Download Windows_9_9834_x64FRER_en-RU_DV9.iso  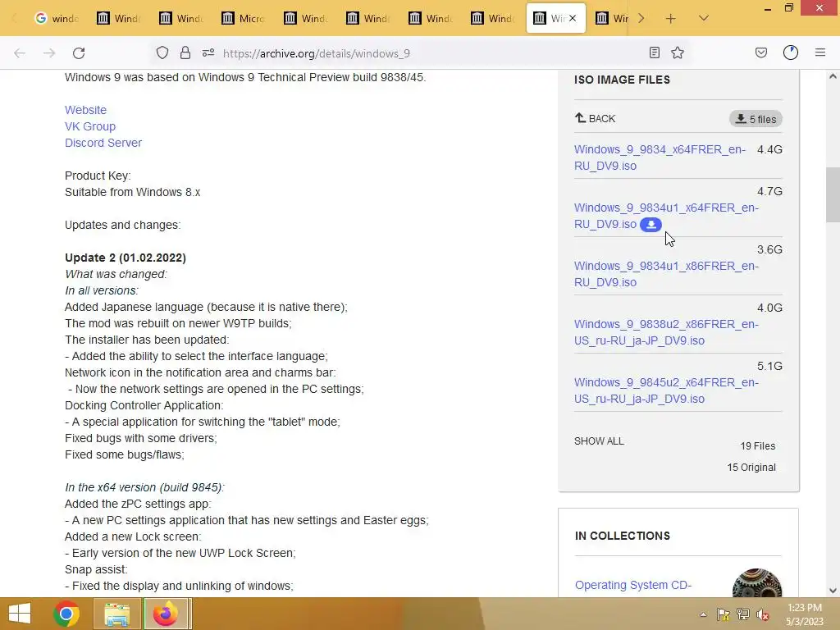point(660,157)
